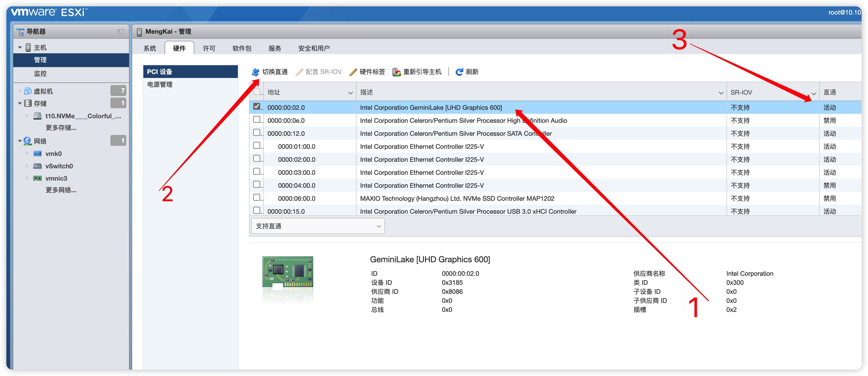868x376 pixels.
Task: Check the 0000:06:00.0 MAXIO NVMe checkbox
Action: pos(257,198)
